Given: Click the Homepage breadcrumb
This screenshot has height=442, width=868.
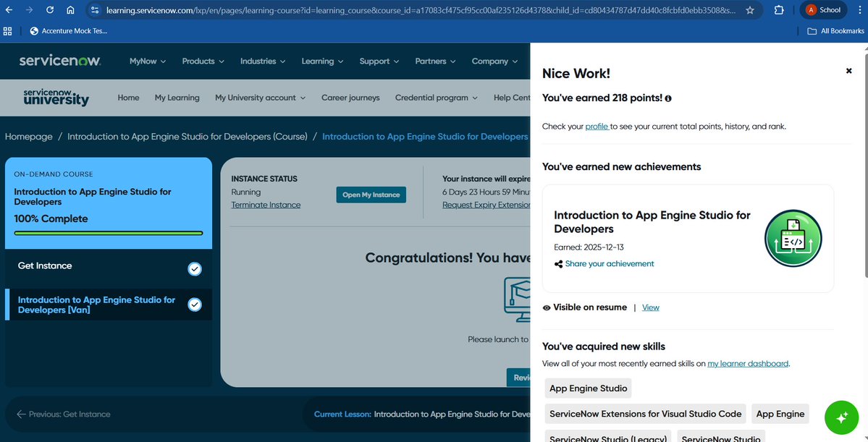Looking at the screenshot, I should [x=29, y=136].
